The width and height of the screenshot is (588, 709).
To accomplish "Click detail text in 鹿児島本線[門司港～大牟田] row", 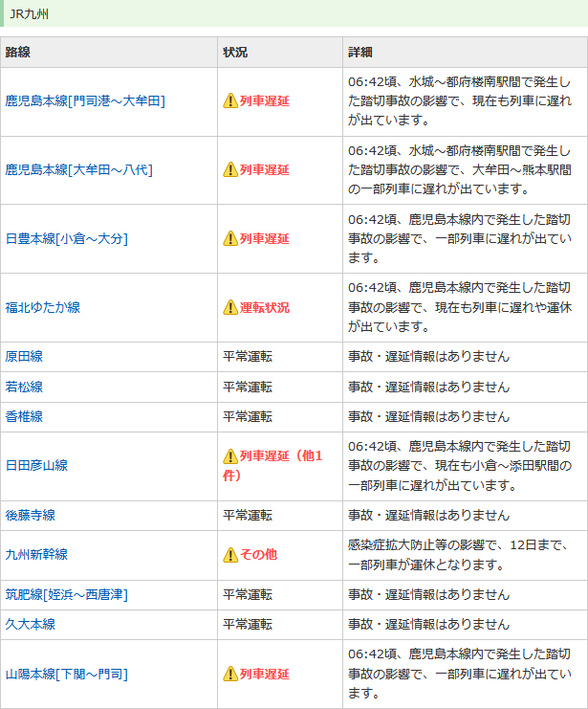I will pyautogui.click(x=460, y=100).
